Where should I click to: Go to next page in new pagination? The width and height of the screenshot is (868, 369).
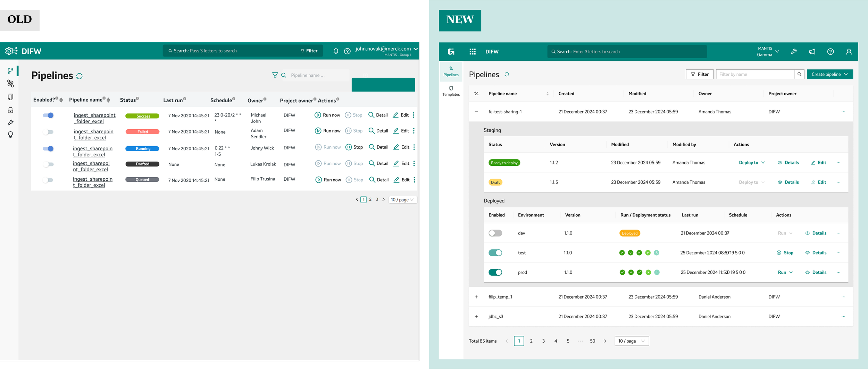click(605, 341)
